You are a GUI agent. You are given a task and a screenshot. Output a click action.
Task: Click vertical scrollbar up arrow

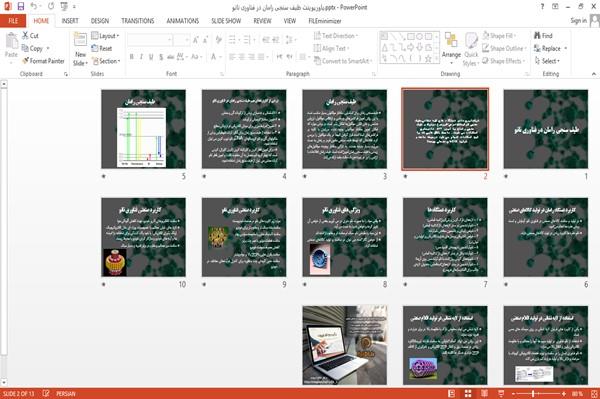[3, 84]
